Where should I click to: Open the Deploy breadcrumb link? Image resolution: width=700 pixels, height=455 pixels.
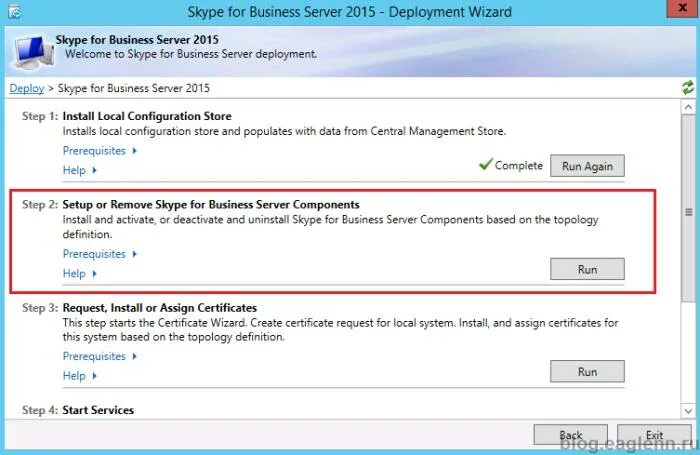click(x=27, y=89)
